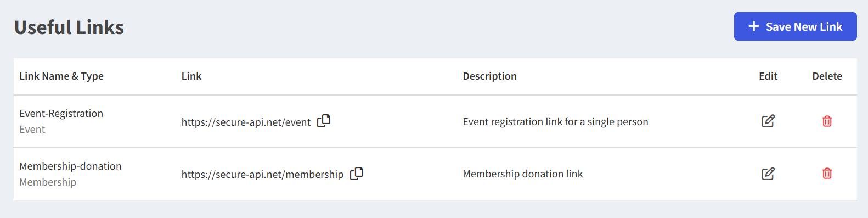868x218 pixels.
Task: Delete the Event-Registration link
Action: pyautogui.click(x=827, y=121)
